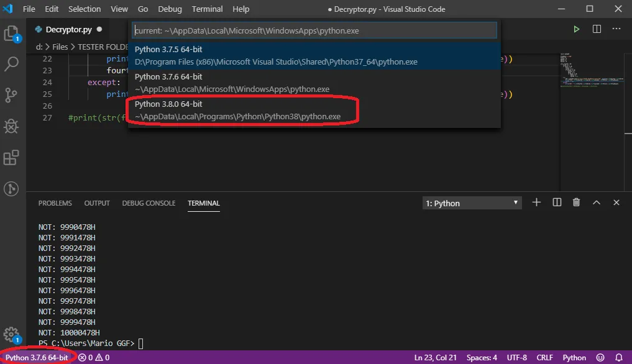This screenshot has height=364, width=632.
Task: Click the code minimap preview
Action: click(x=591, y=71)
